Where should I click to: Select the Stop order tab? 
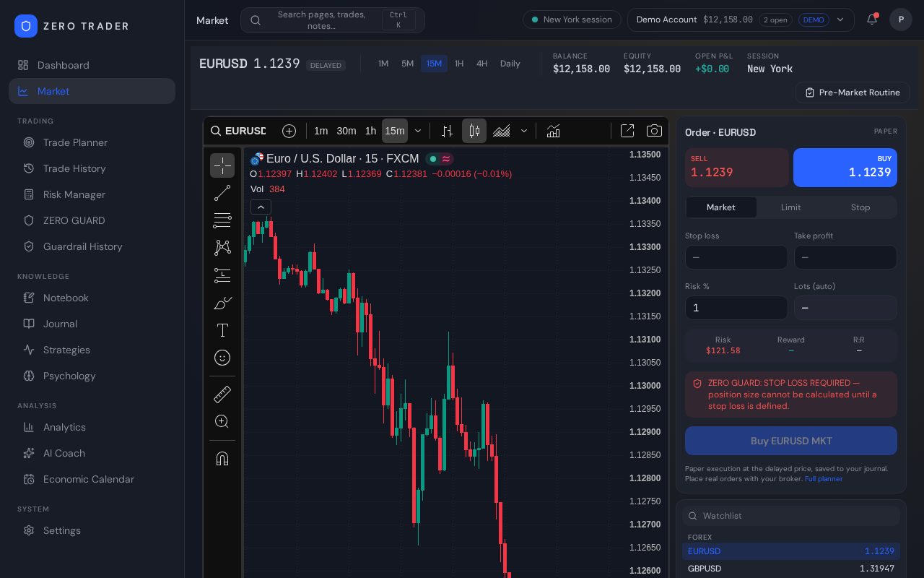tap(860, 207)
